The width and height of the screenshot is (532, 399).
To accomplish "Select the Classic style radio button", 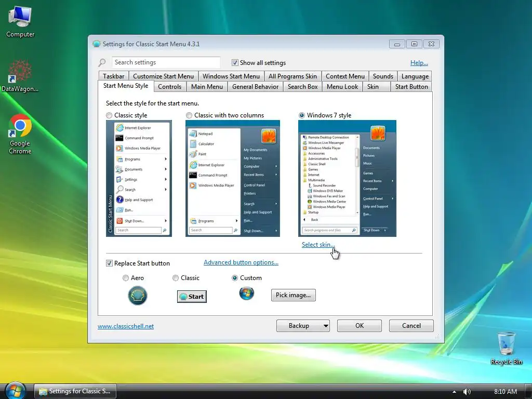I will [109, 115].
